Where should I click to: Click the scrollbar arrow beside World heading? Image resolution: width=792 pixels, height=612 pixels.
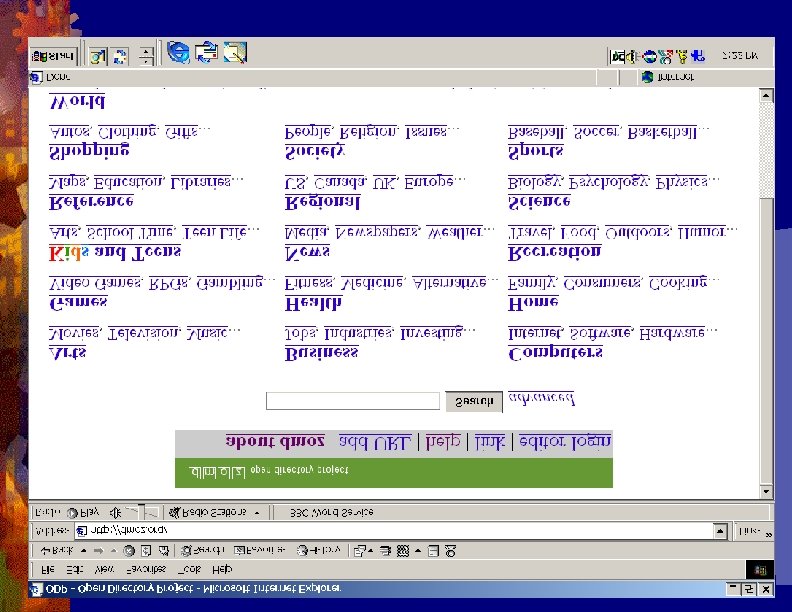point(766,95)
